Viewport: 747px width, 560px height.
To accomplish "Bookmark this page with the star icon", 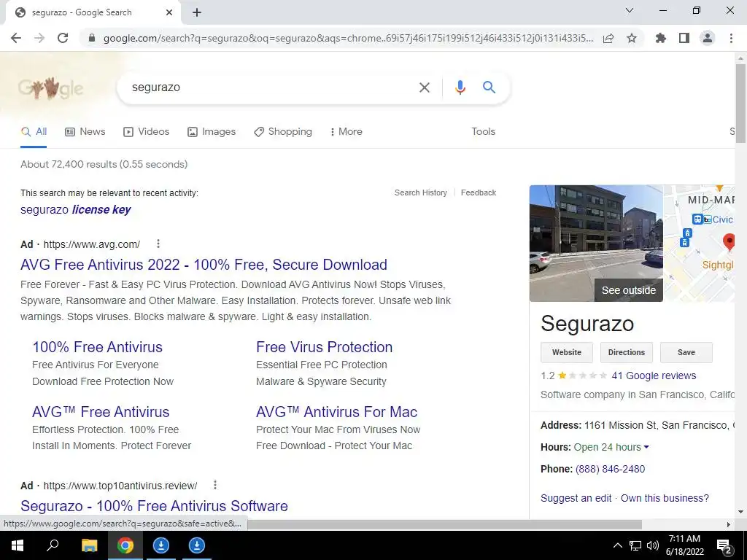I will [632, 38].
